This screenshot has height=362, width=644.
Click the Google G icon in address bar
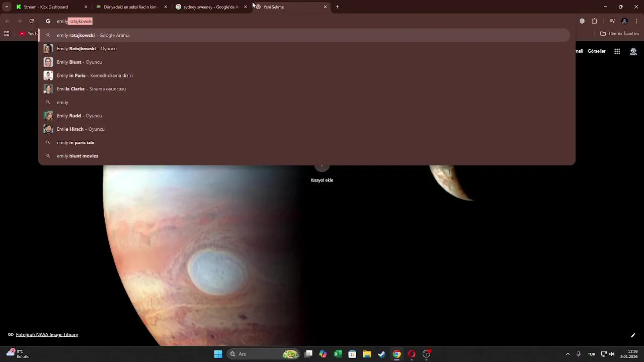pos(48,21)
